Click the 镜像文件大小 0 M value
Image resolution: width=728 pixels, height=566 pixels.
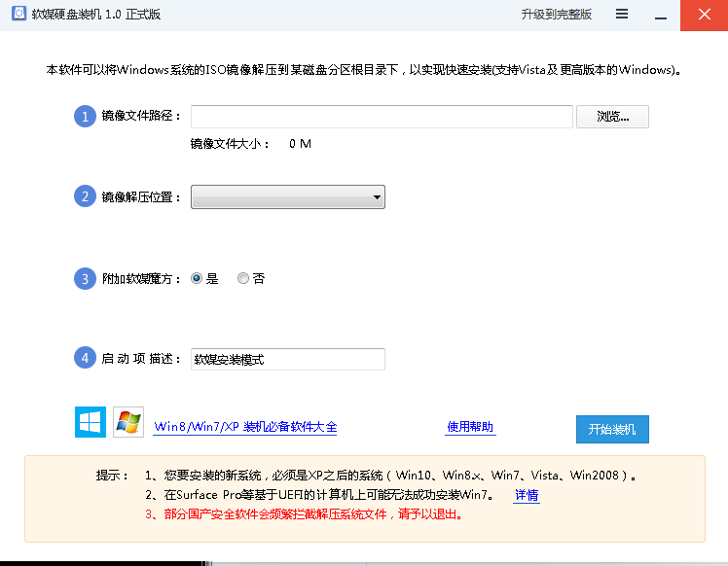click(x=300, y=144)
